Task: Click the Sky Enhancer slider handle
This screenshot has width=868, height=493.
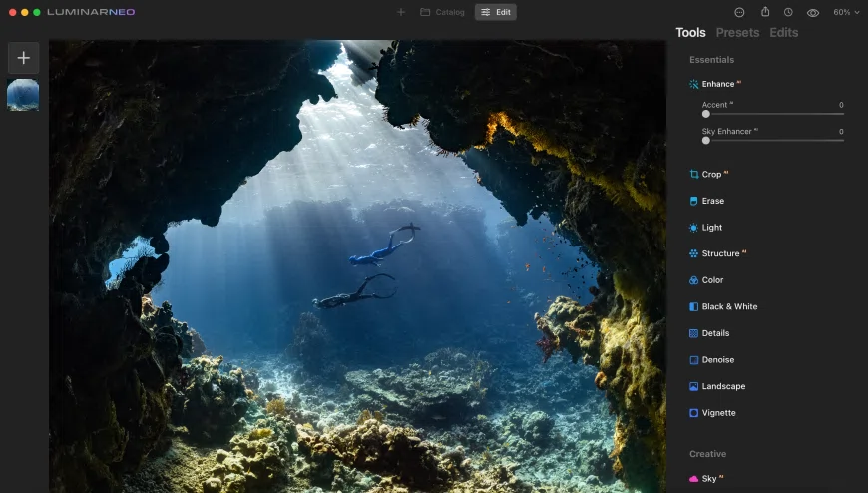Action: (x=705, y=140)
